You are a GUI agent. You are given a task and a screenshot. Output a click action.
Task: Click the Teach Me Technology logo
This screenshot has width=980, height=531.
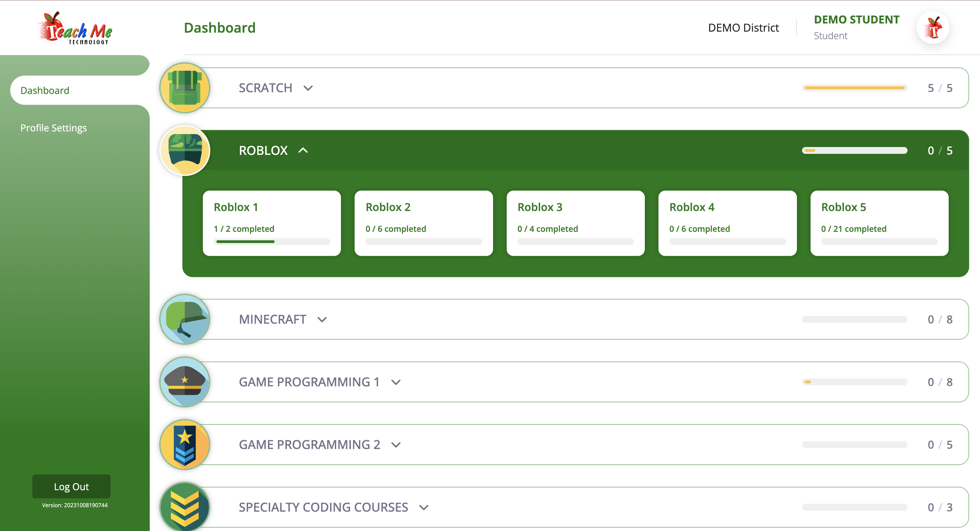(75, 28)
